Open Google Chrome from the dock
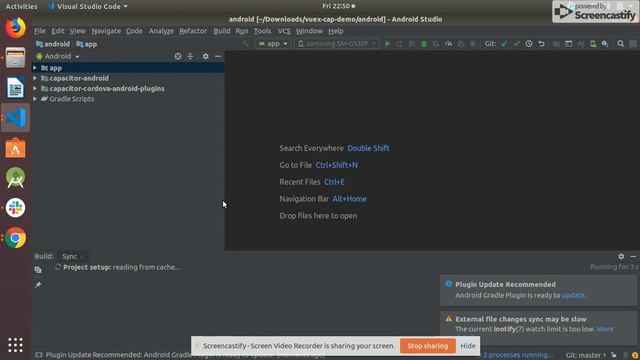Screen dimensions: 640x360 click(x=16, y=238)
